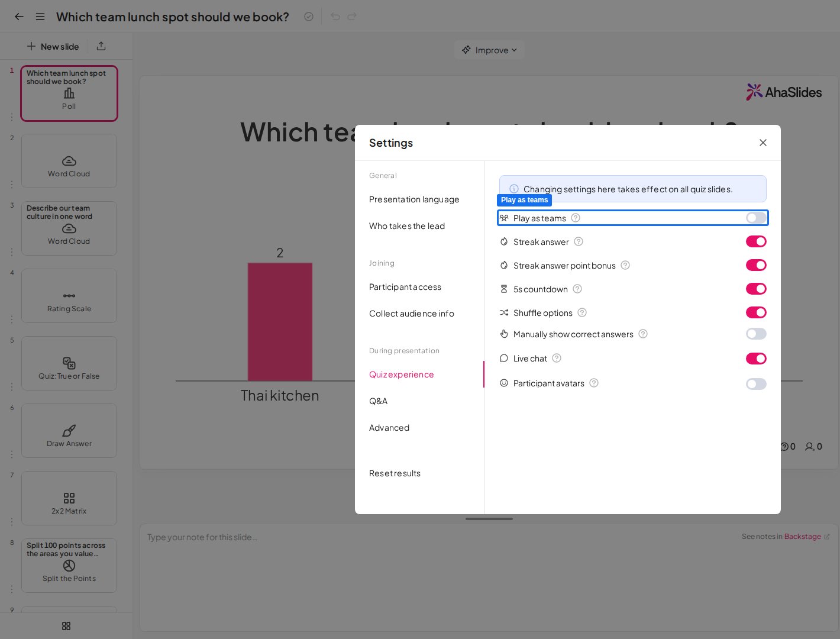Click help icon beside Streak answer point bonus
Image resolution: width=840 pixels, height=639 pixels.
(625, 265)
